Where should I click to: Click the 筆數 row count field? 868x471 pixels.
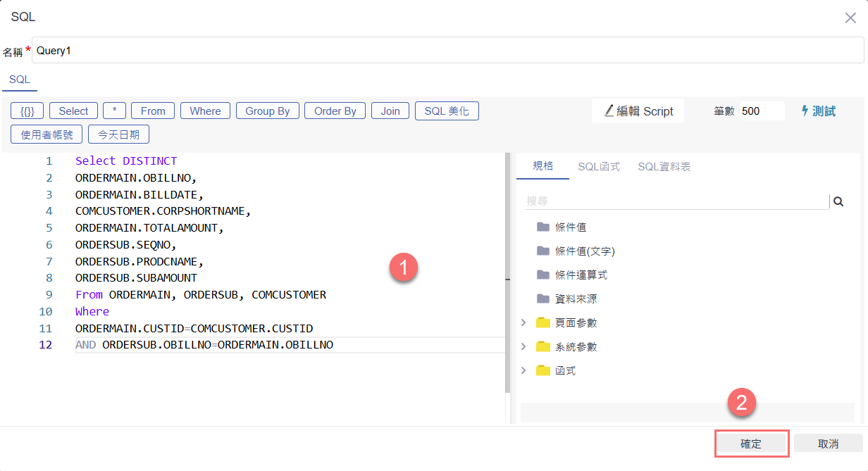(x=761, y=111)
